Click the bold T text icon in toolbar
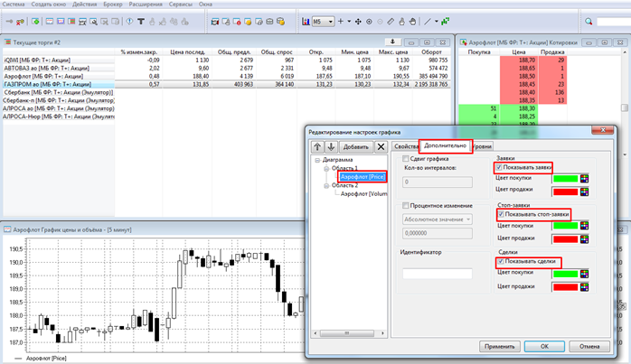 coord(141,22)
